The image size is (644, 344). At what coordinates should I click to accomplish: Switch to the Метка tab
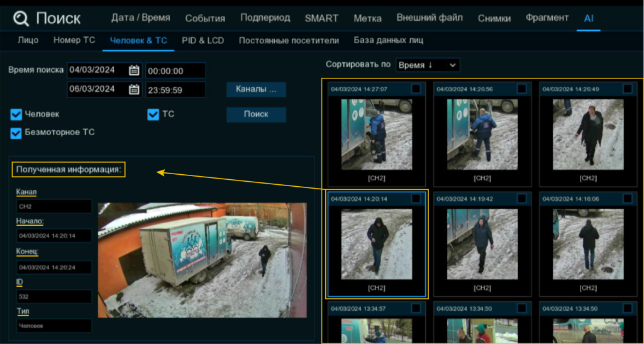367,18
